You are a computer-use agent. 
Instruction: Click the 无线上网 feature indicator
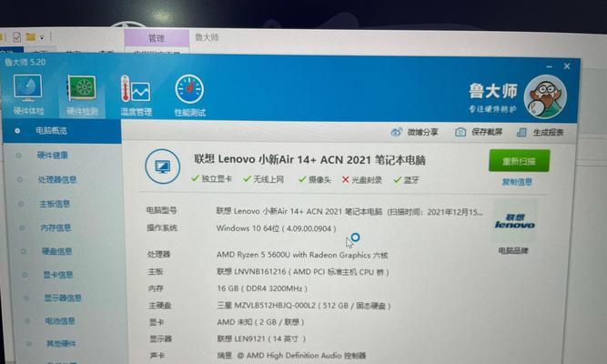[x=264, y=179]
